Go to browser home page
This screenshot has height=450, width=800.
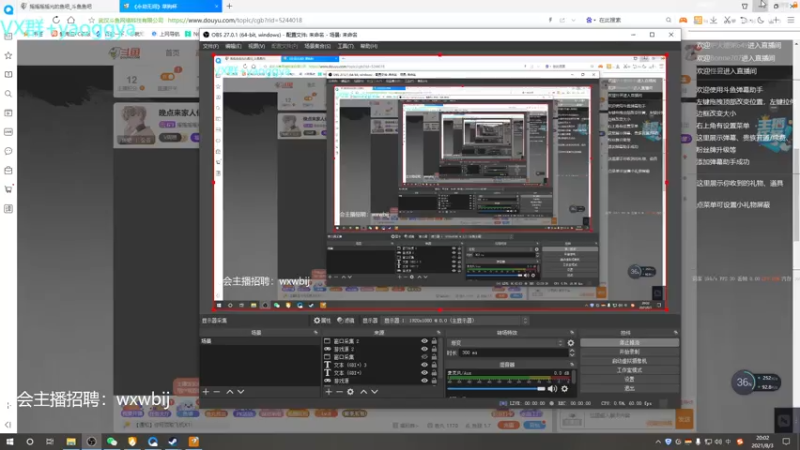tap(71, 20)
